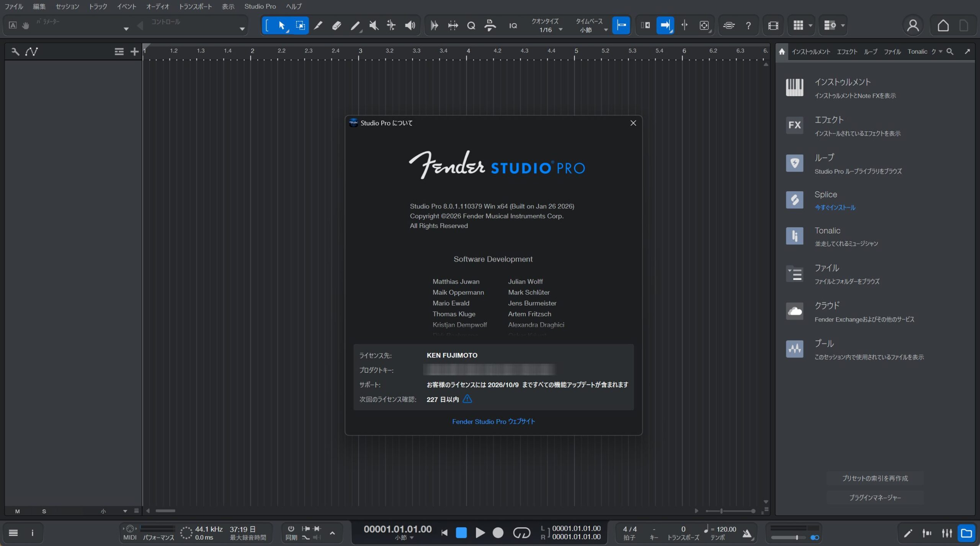Select the Listen speaker tool
Screen dimensions: 980x546
coord(410,26)
